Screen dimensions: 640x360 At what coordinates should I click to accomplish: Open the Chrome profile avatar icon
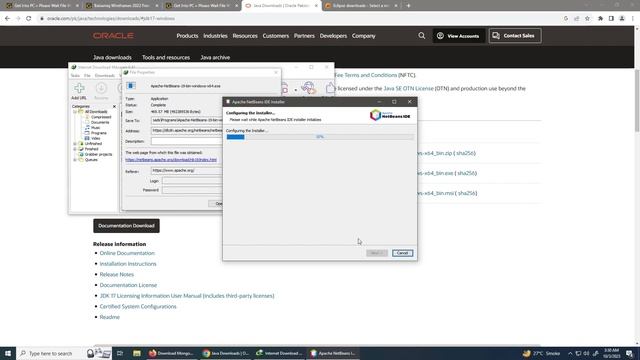(x=622, y=18)
